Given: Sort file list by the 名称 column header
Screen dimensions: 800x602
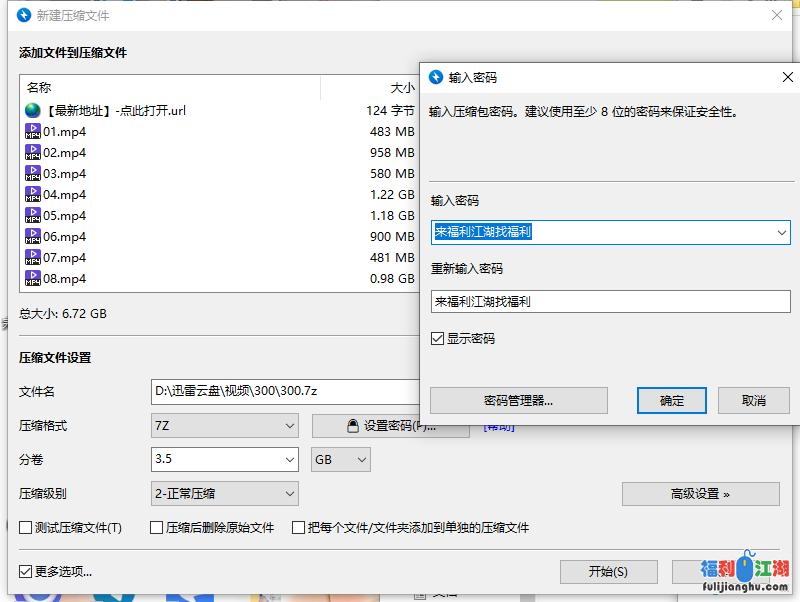Looking at the screenshot, I should (x=40, y=88).
